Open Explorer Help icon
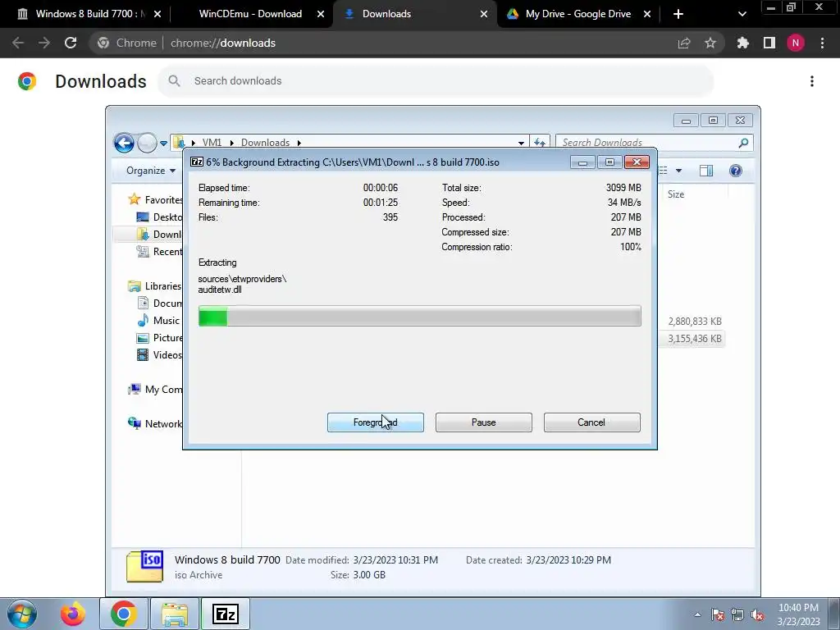840x630 pixels. point(736,171)
